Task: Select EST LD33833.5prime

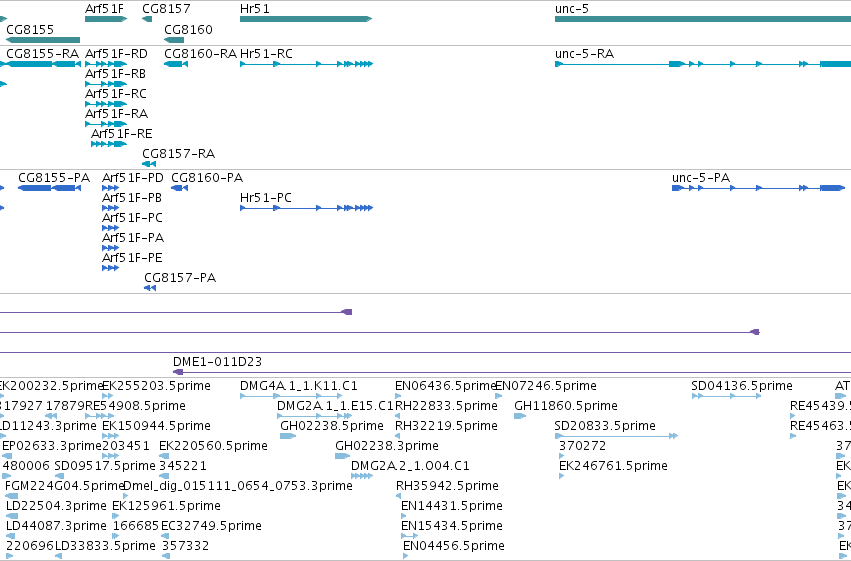Action: (x=60, y=557)
